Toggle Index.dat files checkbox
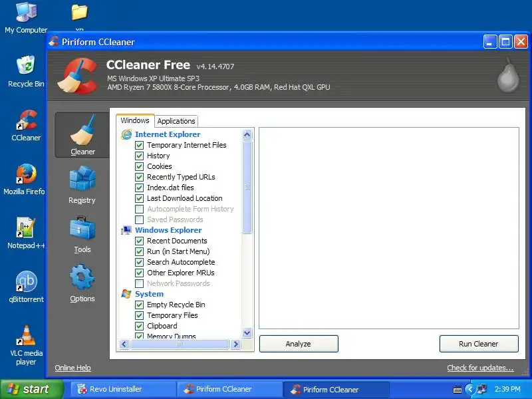 click(x=139, y=188)
